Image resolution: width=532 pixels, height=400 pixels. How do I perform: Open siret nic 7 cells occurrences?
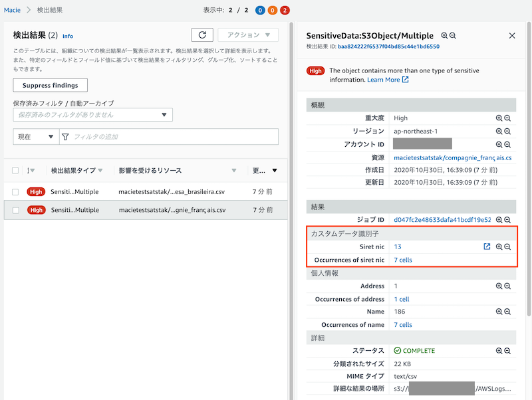point(403,260)
